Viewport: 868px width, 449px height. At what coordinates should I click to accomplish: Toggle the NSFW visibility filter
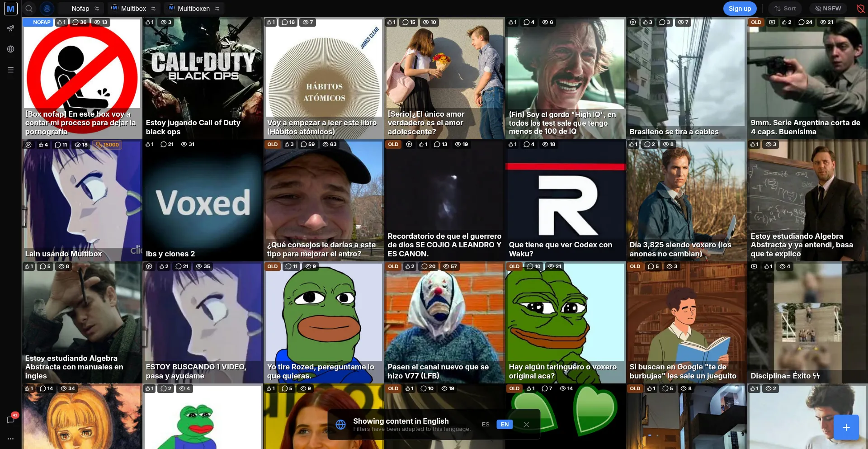pos(828,9)
